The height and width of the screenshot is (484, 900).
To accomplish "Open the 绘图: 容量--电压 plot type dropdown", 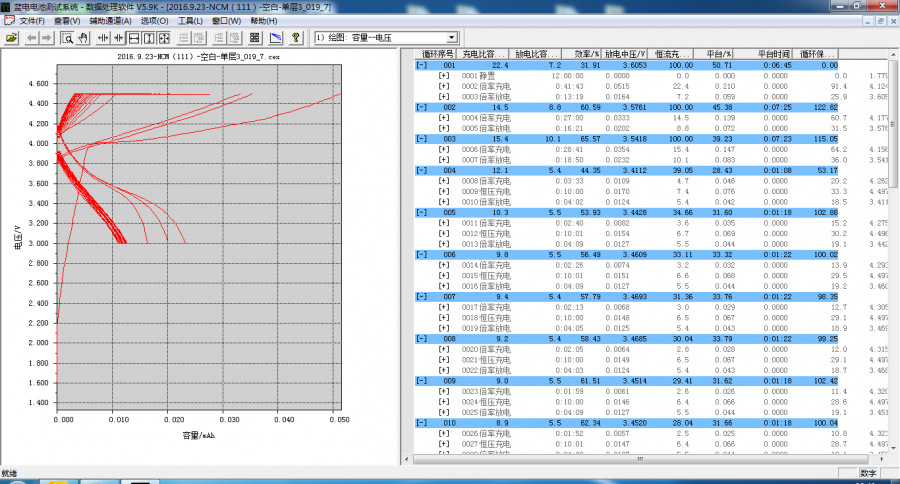I will point(452,38).
